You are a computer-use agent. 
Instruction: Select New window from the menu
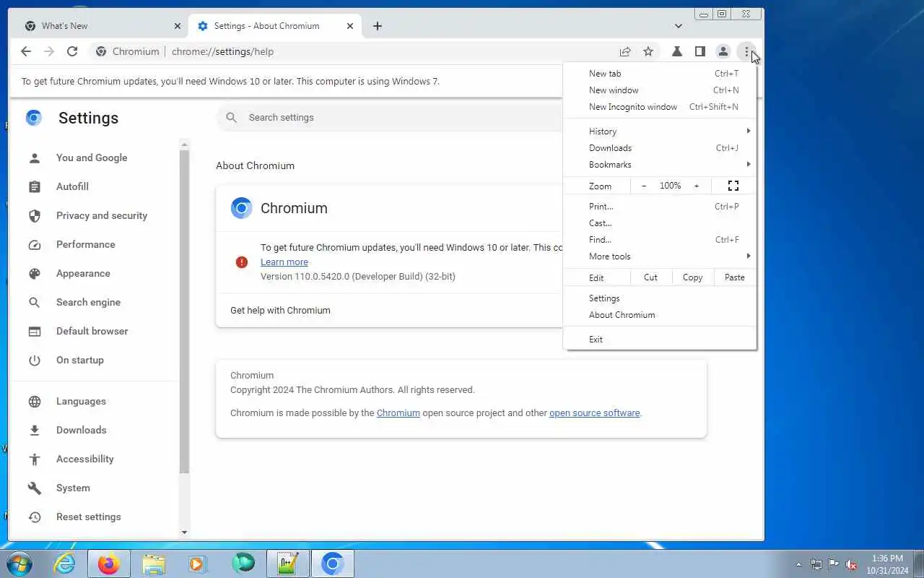660,90
